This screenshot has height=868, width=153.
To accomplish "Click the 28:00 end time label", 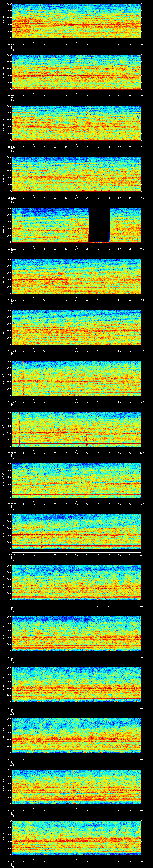I will point(141,708).
